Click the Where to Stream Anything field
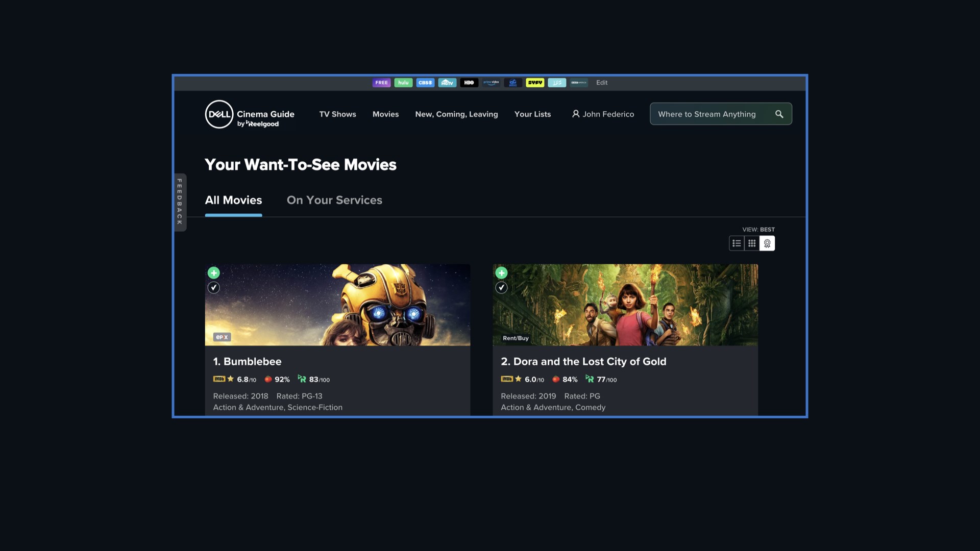 click(x=707, y=114)
